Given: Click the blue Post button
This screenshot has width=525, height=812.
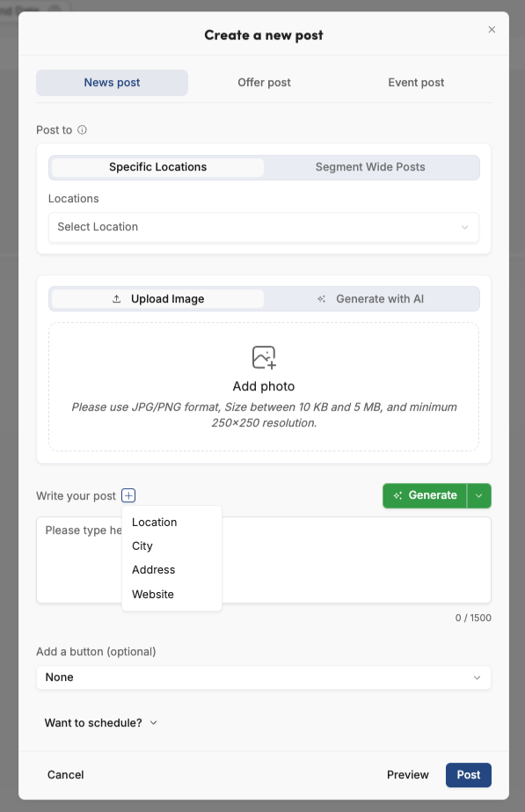Looking at the screenshot, I should click(469, 775).
